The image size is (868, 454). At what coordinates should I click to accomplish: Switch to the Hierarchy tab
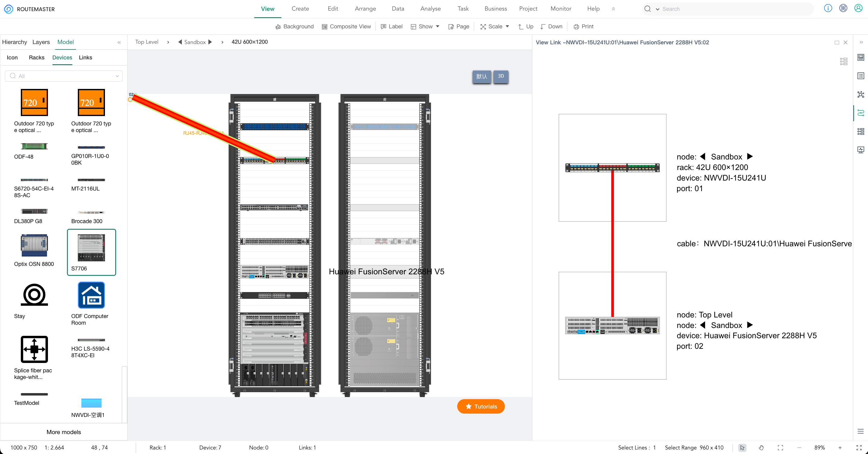(x=14, y=42)
